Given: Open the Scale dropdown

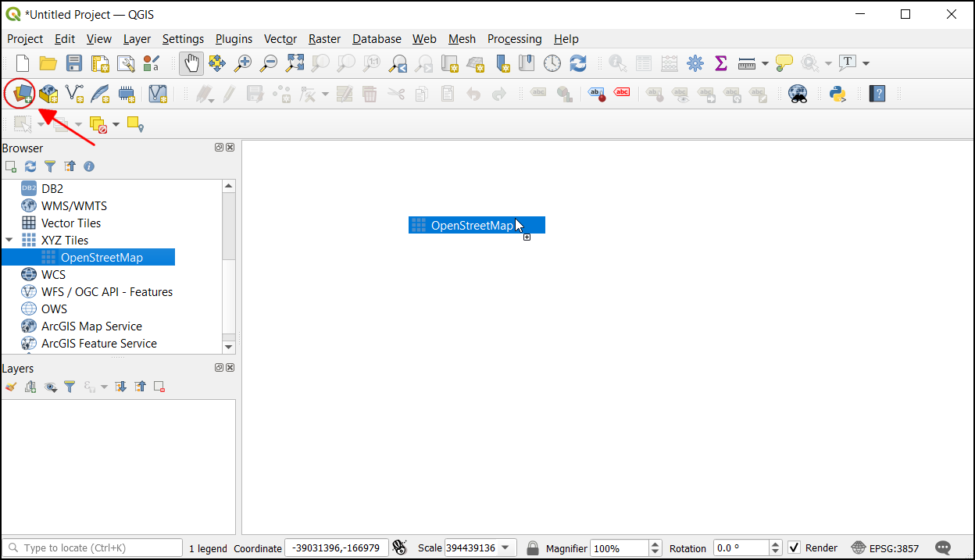Looking at the screenshot, I should (x=505, y=548).
